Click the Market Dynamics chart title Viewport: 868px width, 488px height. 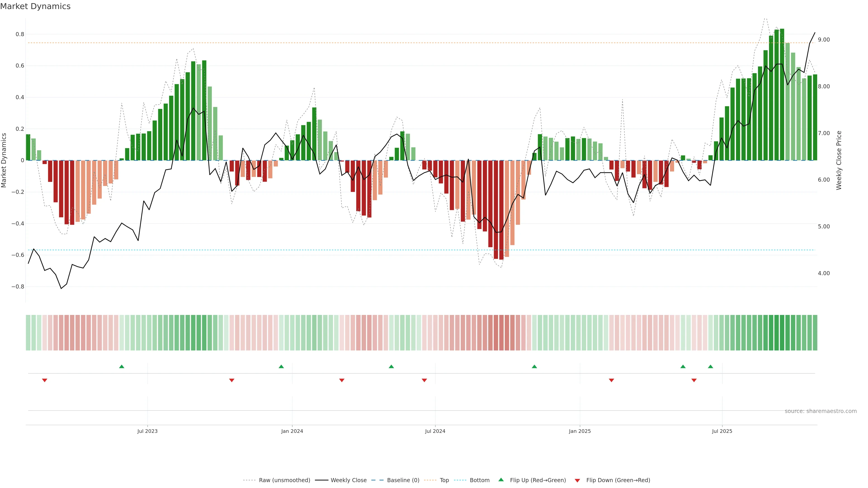pos(35,6)
